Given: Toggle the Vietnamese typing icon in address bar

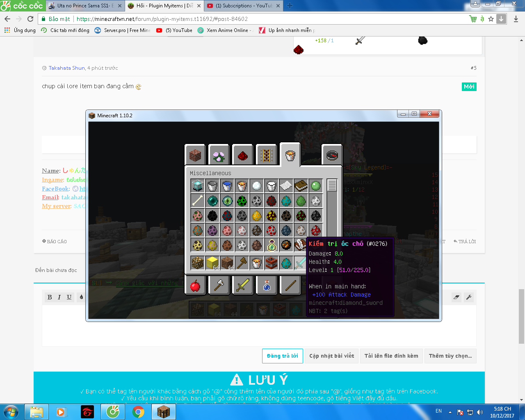Looking at the screenshot, I should pyautogui.click(x=482, y=19).
